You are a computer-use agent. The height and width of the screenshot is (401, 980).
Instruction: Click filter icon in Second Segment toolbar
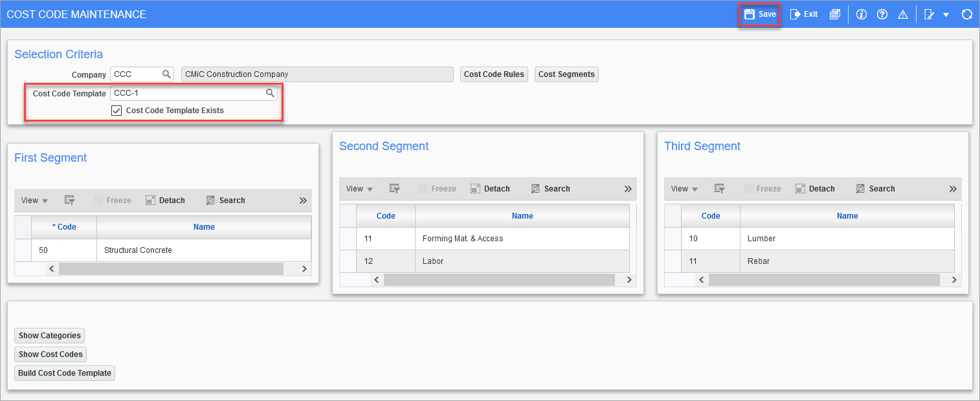point(395,189)
